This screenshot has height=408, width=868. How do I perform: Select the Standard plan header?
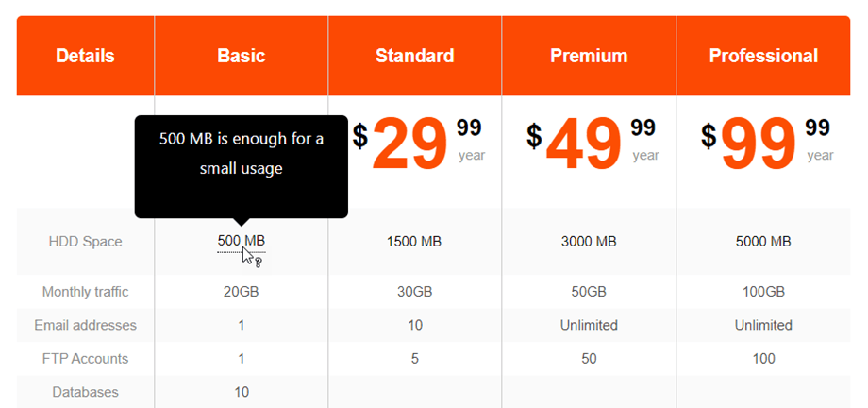tap(414, 56)
